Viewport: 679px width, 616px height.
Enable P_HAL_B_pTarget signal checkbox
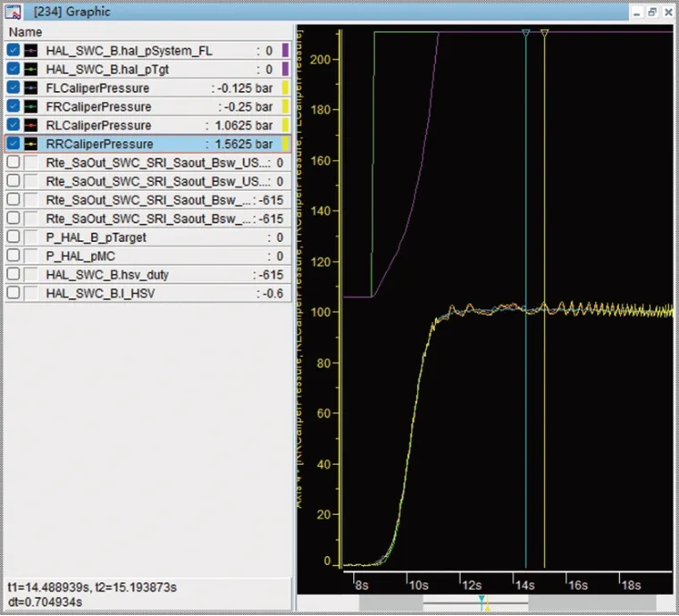click(14, 237)
